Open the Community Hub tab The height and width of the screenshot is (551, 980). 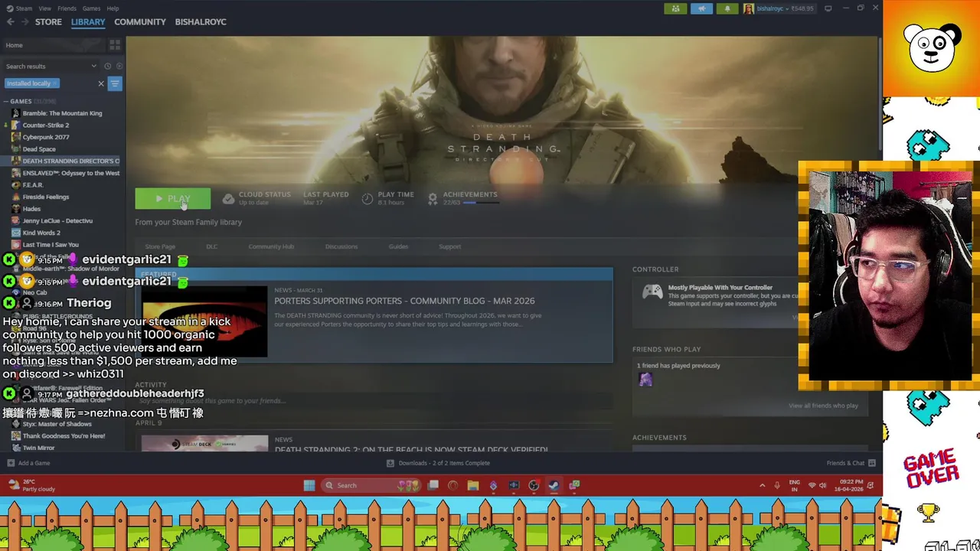point(271,246)
